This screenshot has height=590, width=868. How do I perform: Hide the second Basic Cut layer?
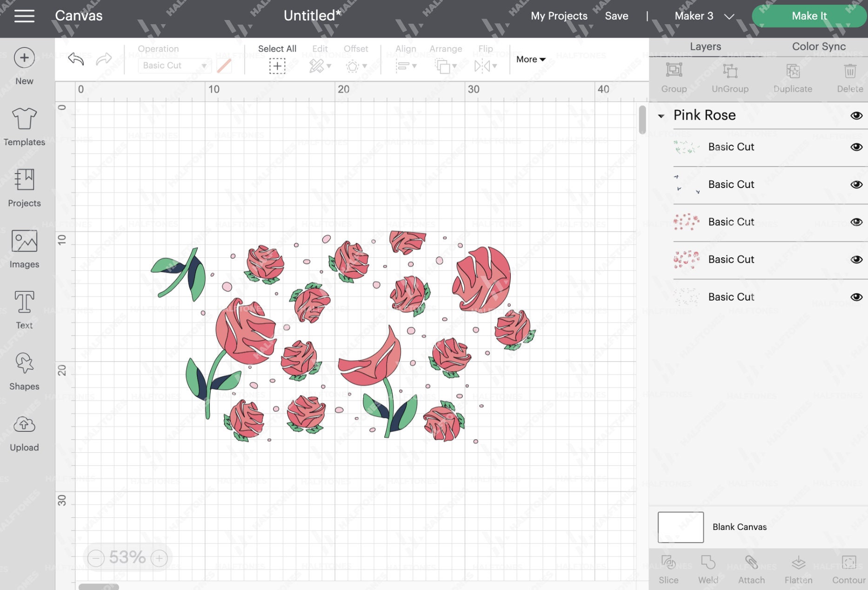click(x=856, y=185)
